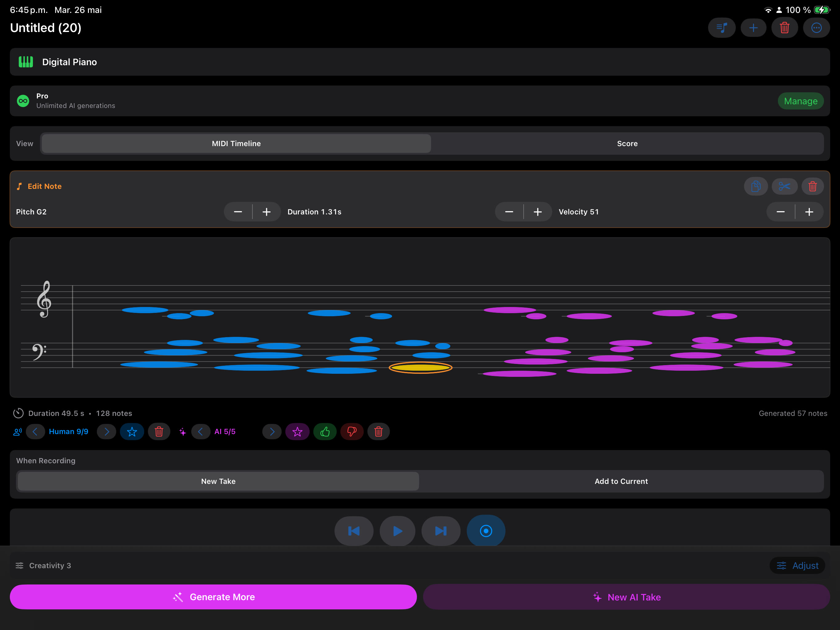Tap Generate More
The height and width of the screenshot is (630, 840).
pyautogui.click(x=213, y=597)
